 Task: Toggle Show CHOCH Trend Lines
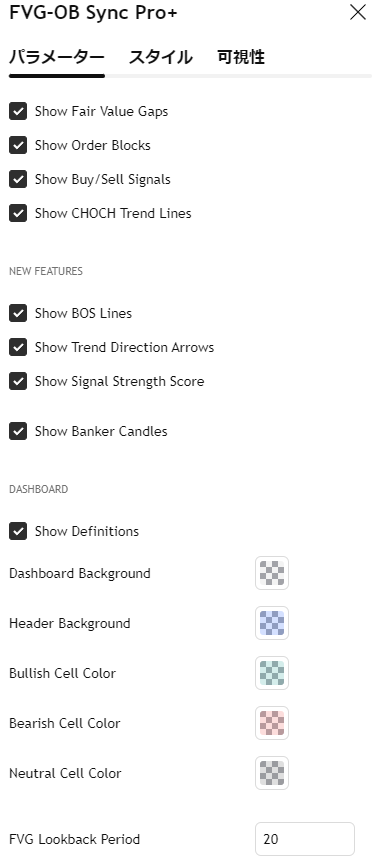point(18,213)
